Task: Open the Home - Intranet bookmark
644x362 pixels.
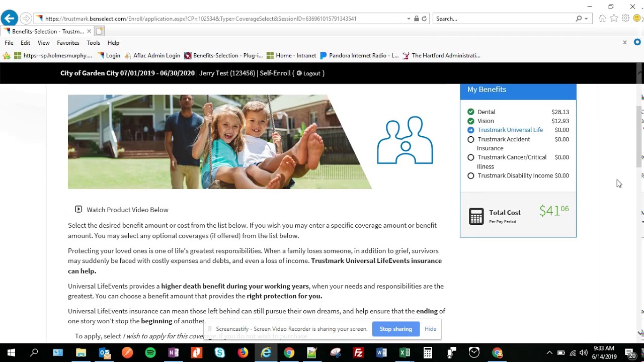Action: click(291, 56)
